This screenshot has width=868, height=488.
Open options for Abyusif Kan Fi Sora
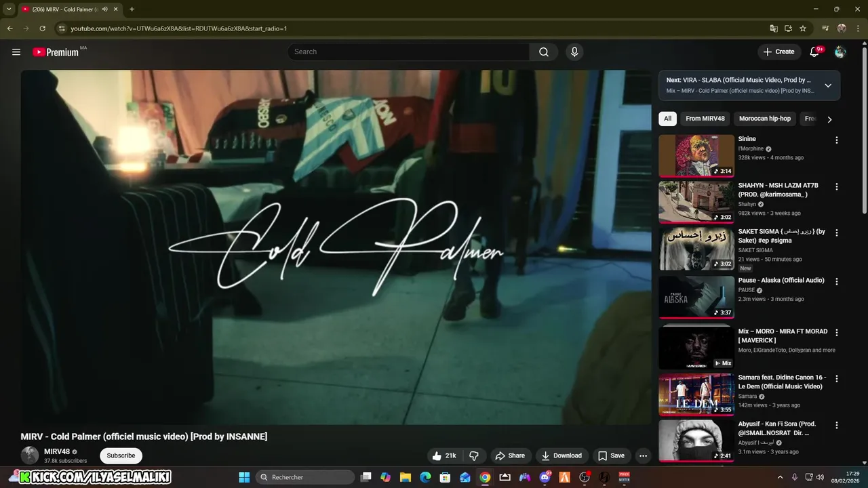[x=836, y=425]
